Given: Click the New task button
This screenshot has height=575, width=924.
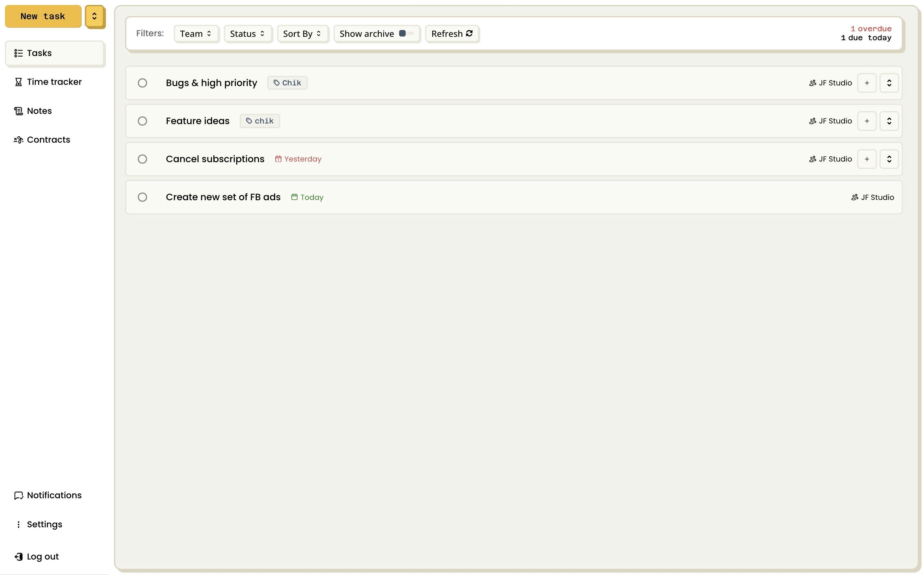Looking at the screenshot, I should point(43,16).
